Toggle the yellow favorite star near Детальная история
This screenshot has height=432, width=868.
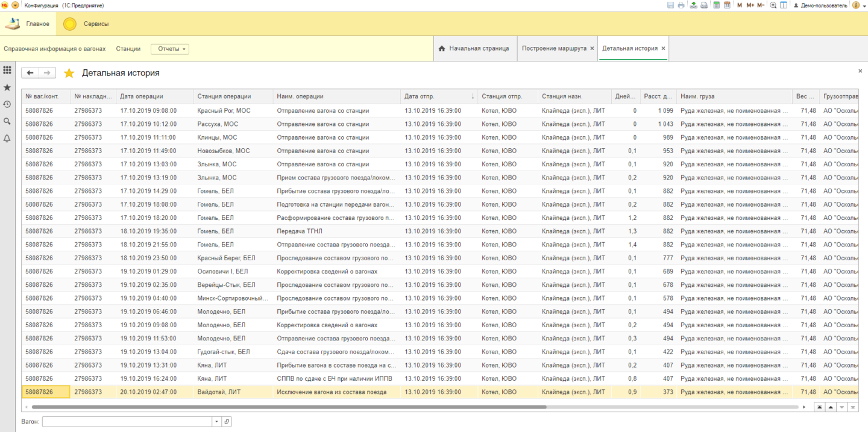point(69,73)
